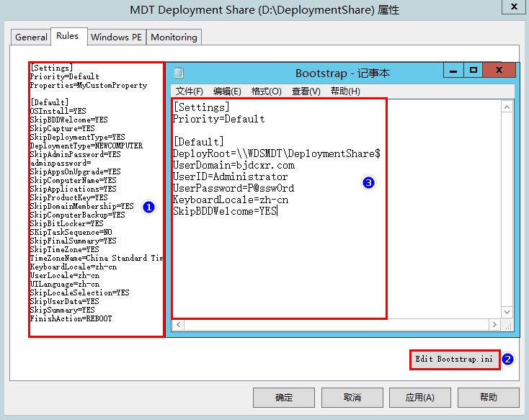Click KeyboardLocale=zh-cn line in Notepad
529x420 pixels.
[231, 200]
